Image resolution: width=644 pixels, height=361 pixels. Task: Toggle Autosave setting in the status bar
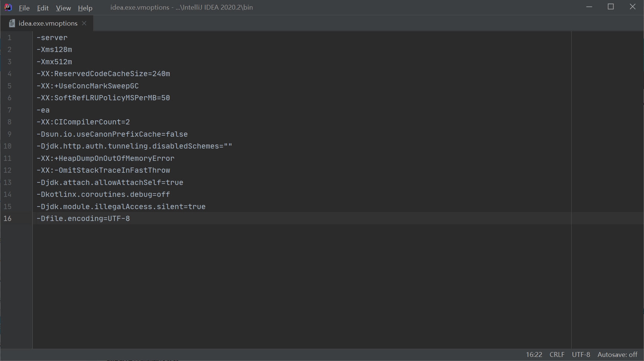(x=618, y=354)
